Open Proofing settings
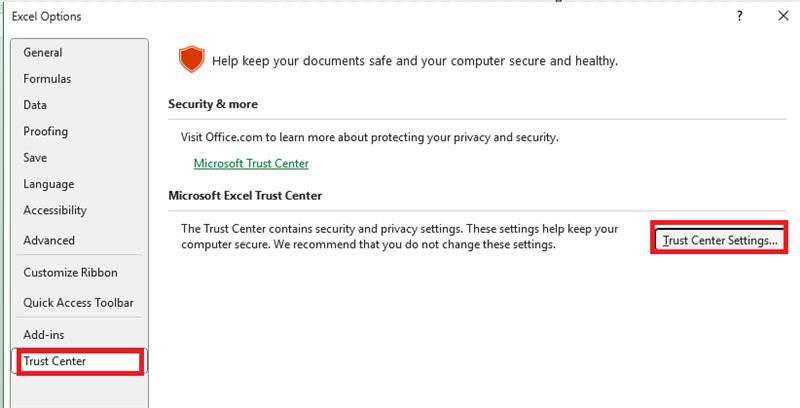800x408 pixels. click(x=45, y=132)
